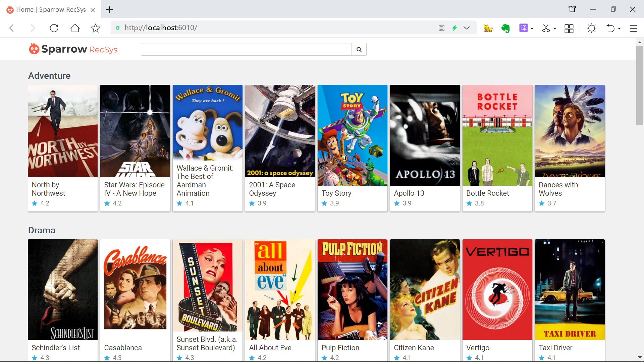Viewport: 644px width, 362px height.
Task: Go to browser home page icon
Action: [x=75, y=28]
